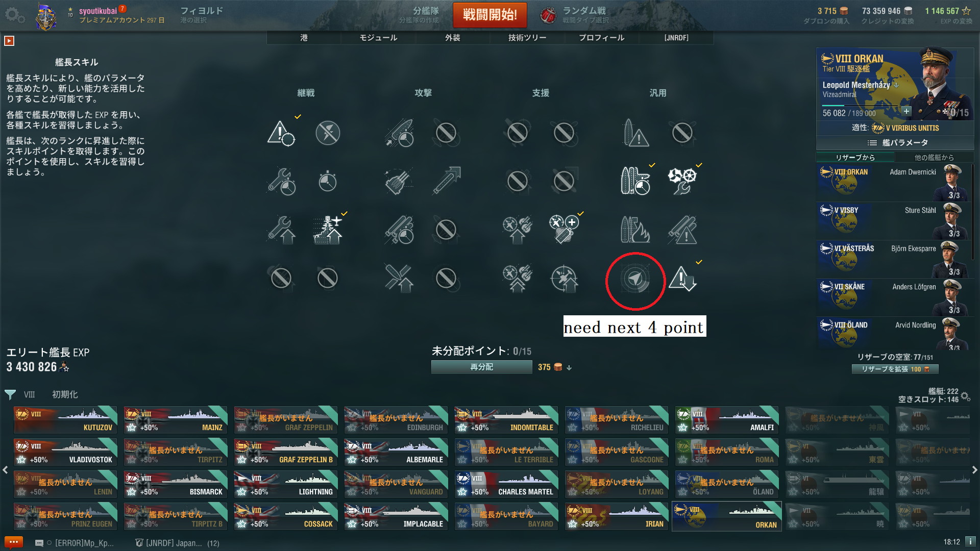Screen dimensions: 980x551
Task: Open the ship carousel filter funnel icon
Action: [x=10, y=394]
